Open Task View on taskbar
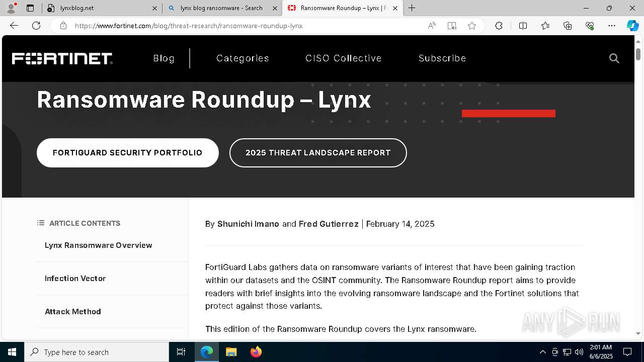This screenshot has width=644, height=362. click(181, 352)
